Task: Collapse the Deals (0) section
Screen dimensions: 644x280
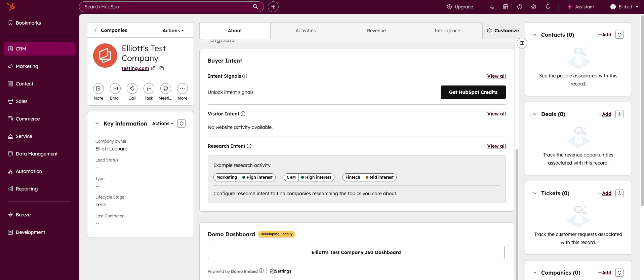Action: click(535, 114)
